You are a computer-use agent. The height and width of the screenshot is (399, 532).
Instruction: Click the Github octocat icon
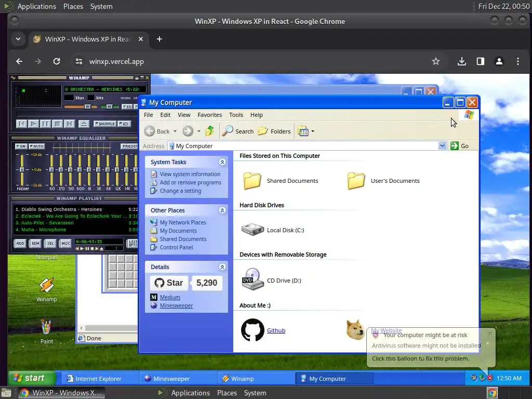coord(253,330)
